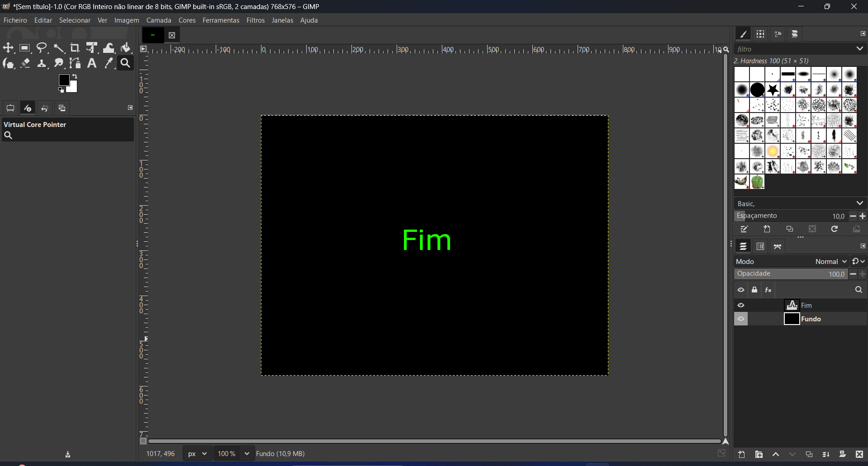The height and width of the screenshot is (466, 868).
Task: Swap foreground and background colors
Action: point(75,76)
